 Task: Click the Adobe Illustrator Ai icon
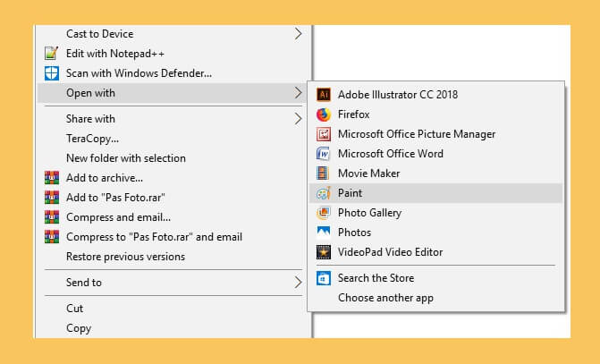pyautogui.click(x=324, y=95)
